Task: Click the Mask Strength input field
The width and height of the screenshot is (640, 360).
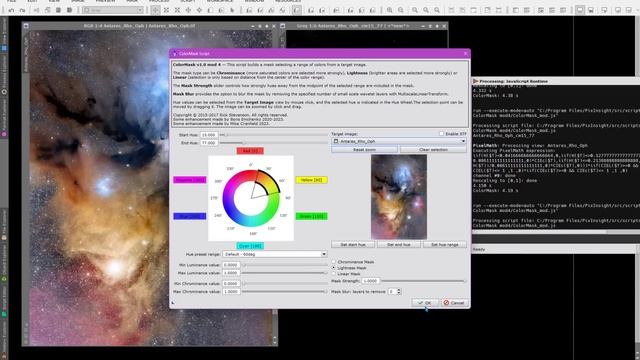Action: [x=370, y=281]
